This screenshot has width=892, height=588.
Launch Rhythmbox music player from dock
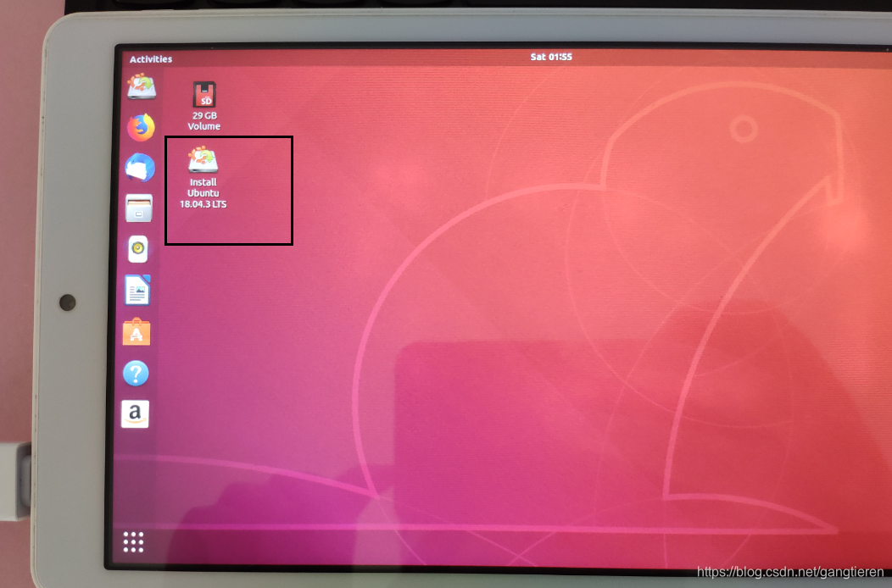click(137, 249)
